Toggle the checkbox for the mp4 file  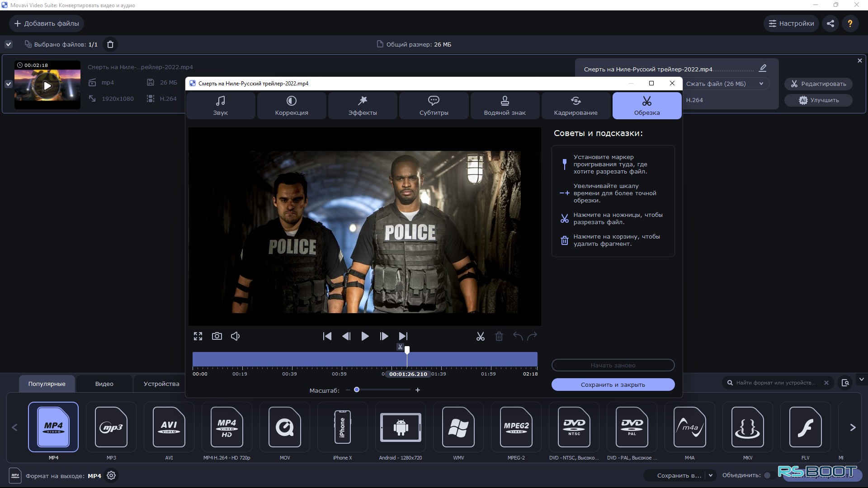coord(9,84)
